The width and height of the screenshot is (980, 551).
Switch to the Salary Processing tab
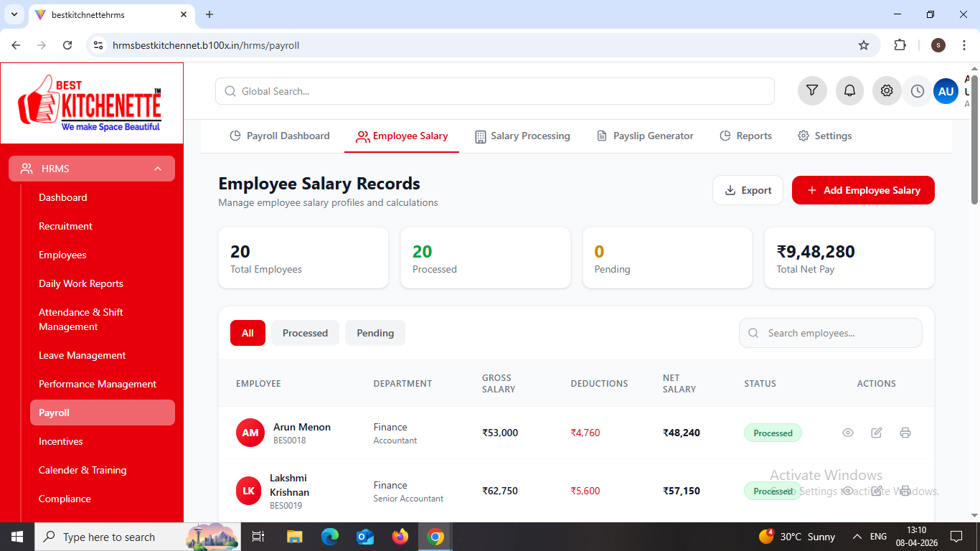[523, 136]
